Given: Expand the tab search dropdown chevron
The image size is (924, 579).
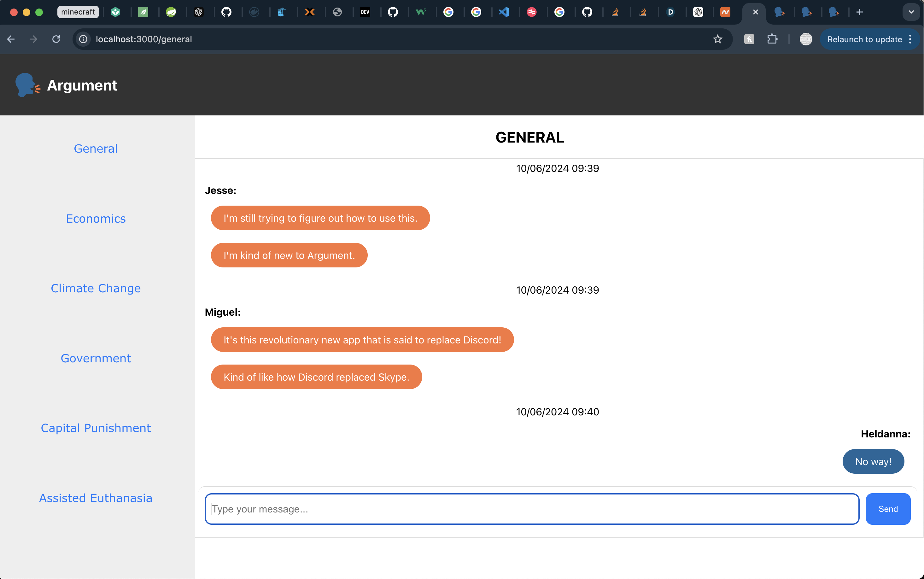Looking at the screenshot, I should (911, 12).
